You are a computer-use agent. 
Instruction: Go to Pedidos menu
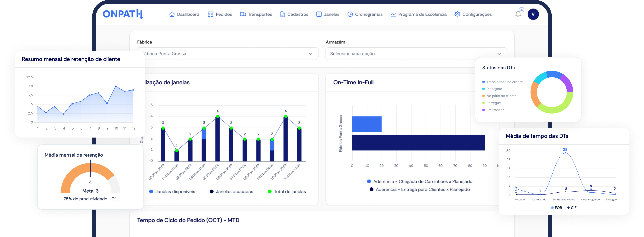coord(224,14)
